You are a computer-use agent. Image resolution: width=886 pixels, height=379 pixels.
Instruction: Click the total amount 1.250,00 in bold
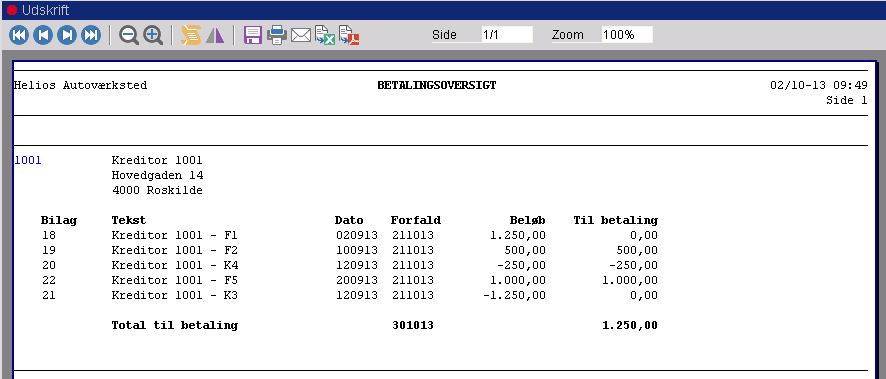click(630, 325)
